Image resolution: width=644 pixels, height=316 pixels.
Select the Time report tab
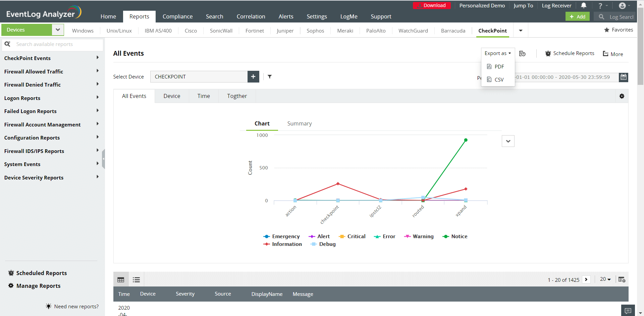pos(204,96)
